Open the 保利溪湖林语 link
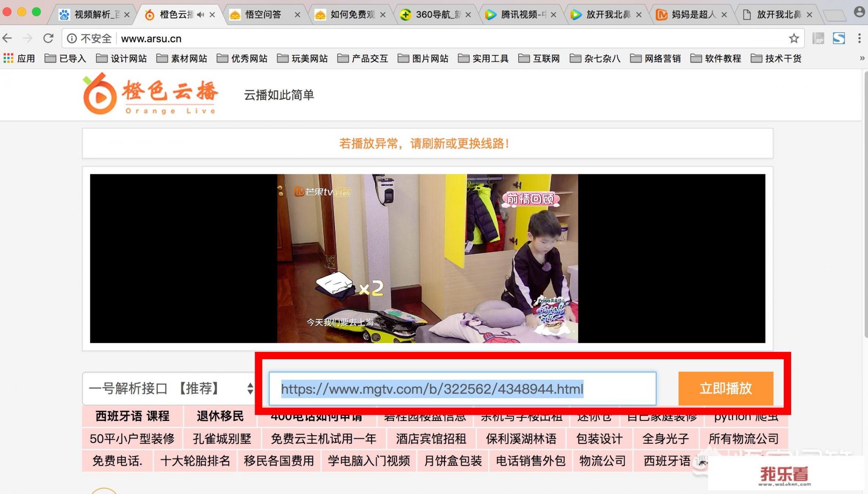868x494 pixels. point(521,439)
